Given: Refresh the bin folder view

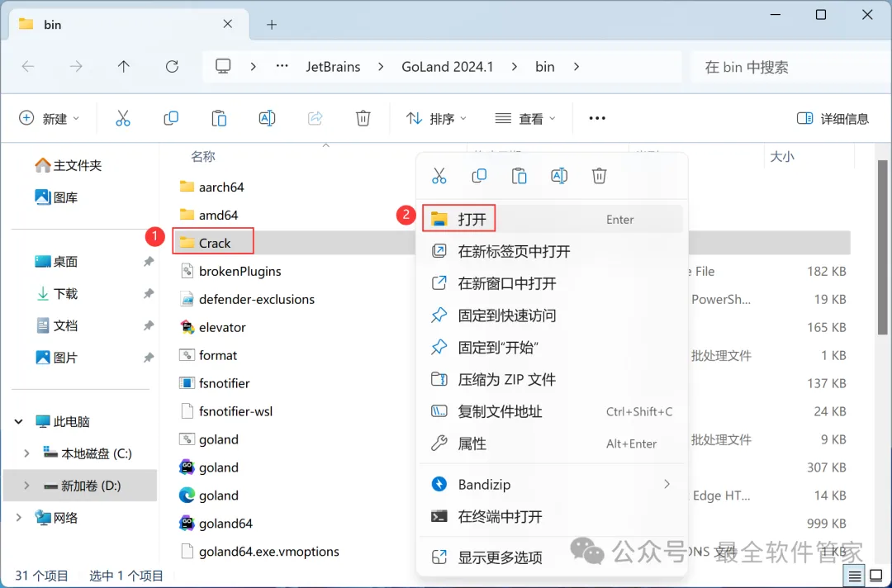Looking at the screenshot, I should [172, 67].
